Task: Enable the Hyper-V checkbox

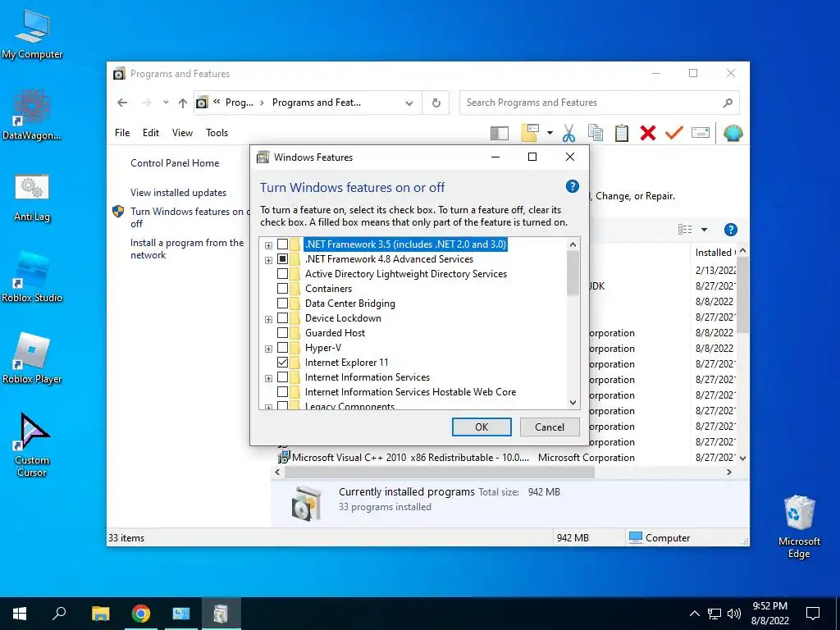Action: [282, 348]
